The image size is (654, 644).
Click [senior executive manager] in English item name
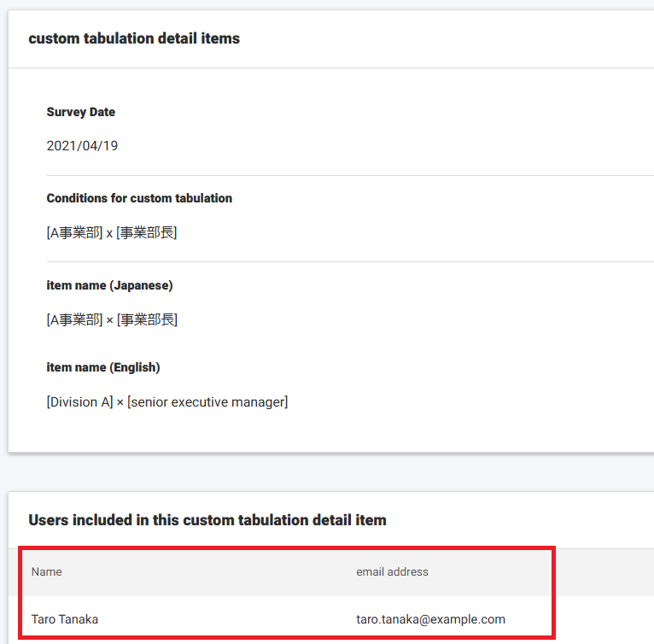pos(207,402)
